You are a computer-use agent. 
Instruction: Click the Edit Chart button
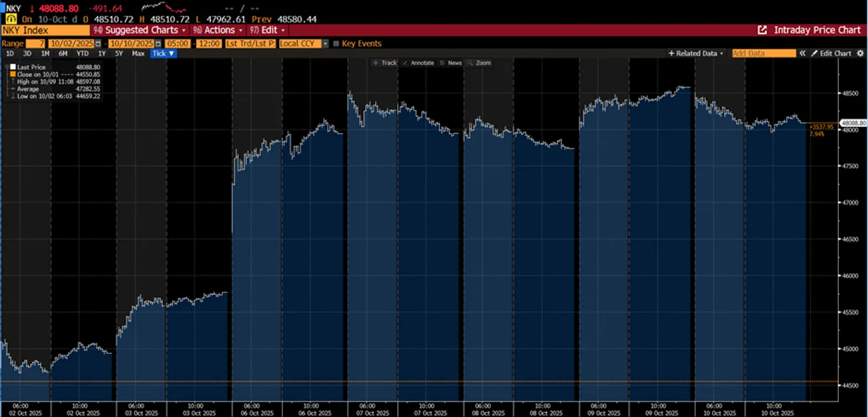click(x=831, y=53)
